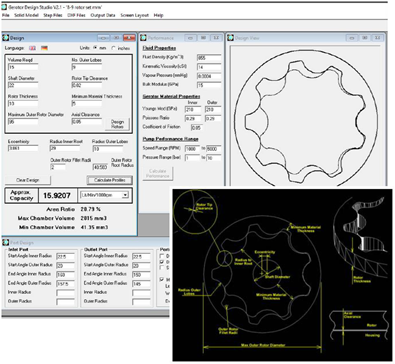The height and width of the screenshot is (364, 395).
Task: Open the Step Files menu
Action: click(x=53, y=15)
